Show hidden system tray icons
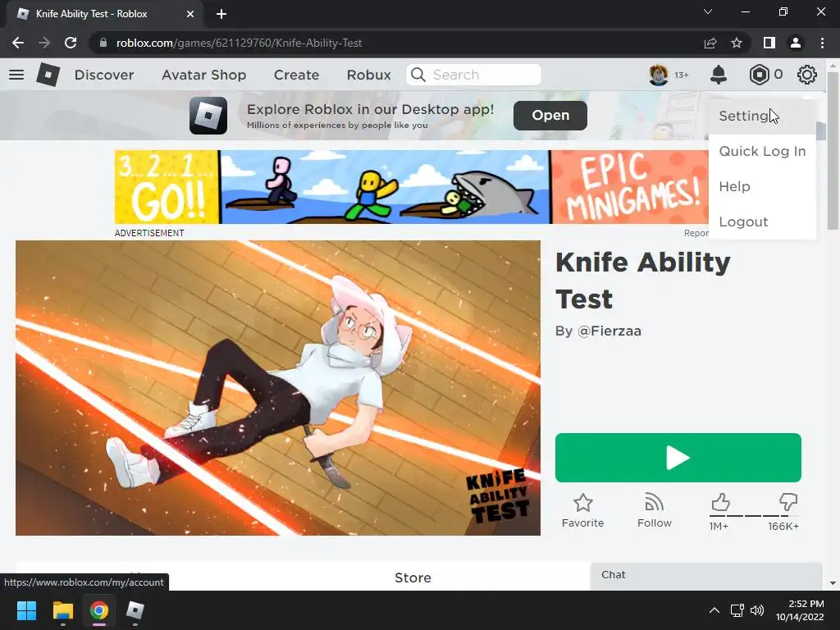Viewport: 840px width, 630px height. pyautogui.click(x=714, y=610)
